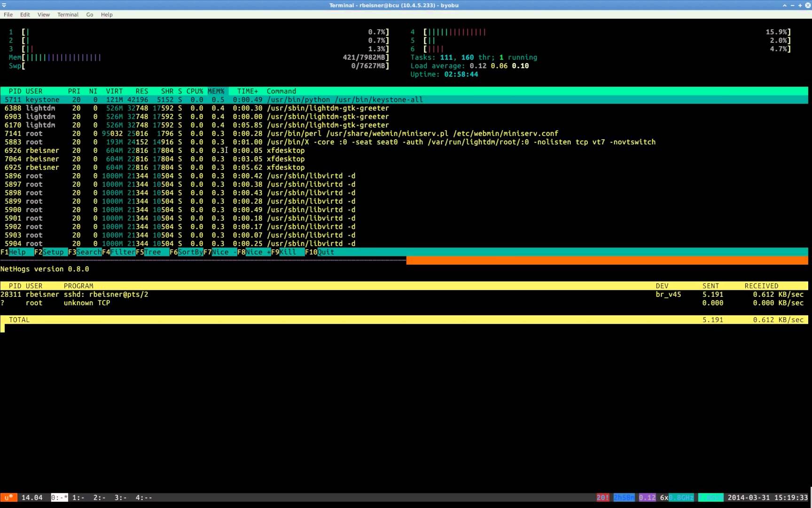Open the File menu
812x508 pixels.
click(8, 15)
